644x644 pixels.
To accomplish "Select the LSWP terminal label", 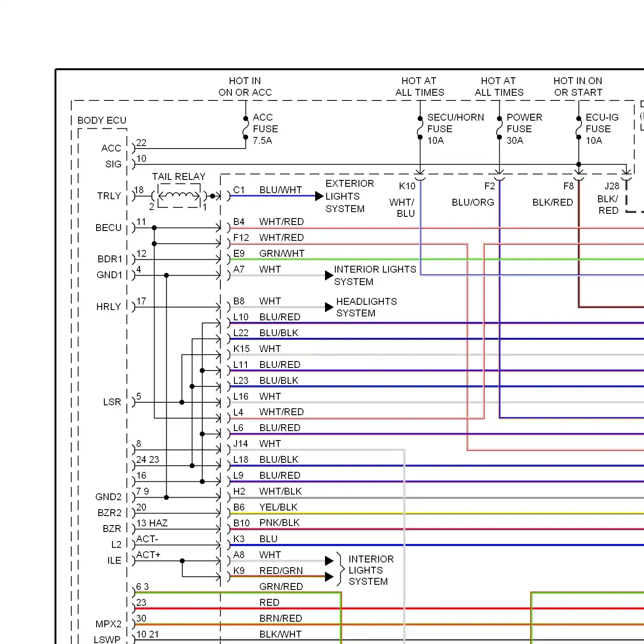I will click(107, 640).
